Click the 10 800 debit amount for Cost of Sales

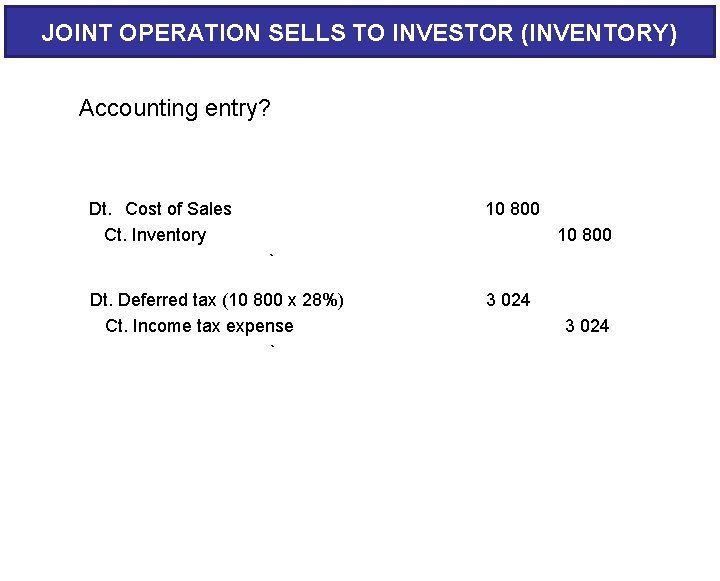pyautogui.click(x=512, y=209)
